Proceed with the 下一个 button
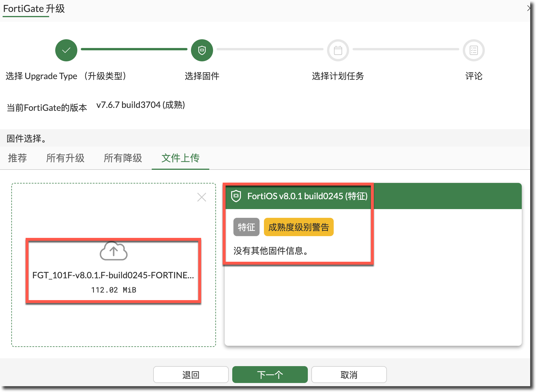 [270, 375]
